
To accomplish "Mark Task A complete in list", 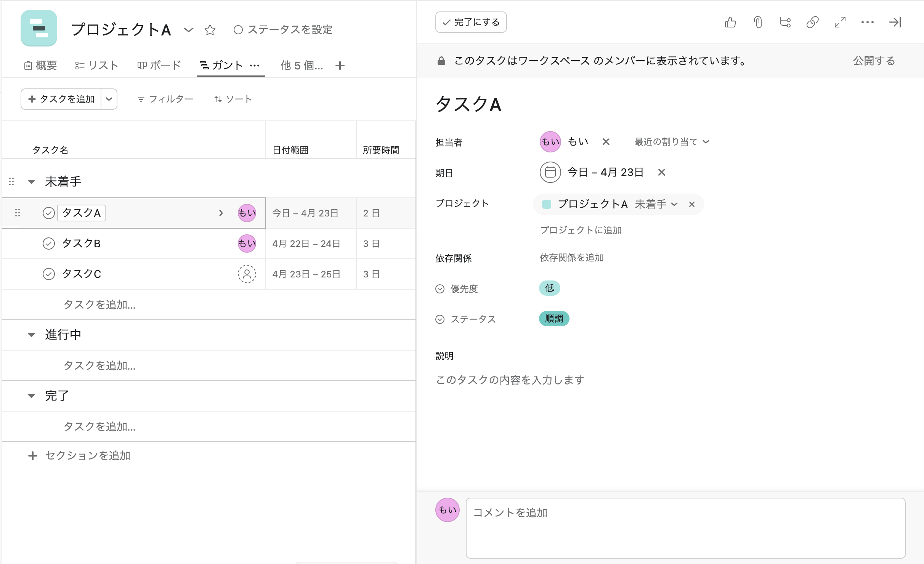I will (49, 213).
